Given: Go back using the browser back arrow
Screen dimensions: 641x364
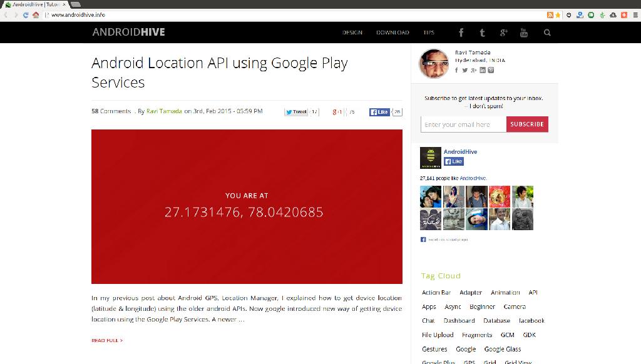Looking at the screenshot, I should pos(5,14).
